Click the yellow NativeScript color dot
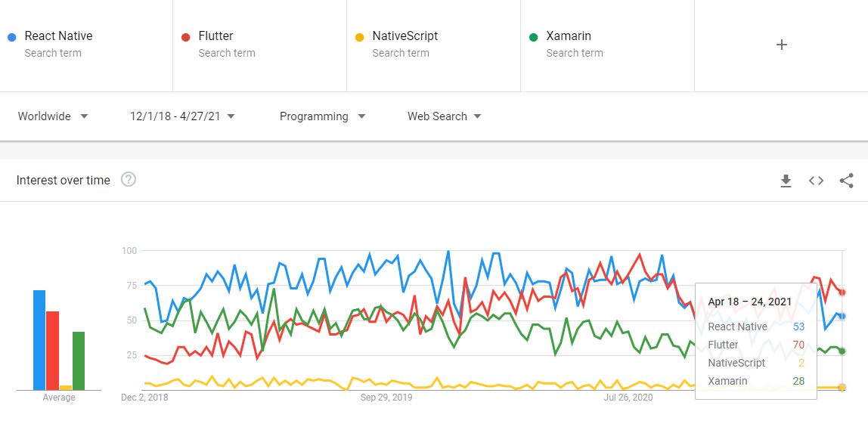Screen dimensions: 868x424 point(359,37)
